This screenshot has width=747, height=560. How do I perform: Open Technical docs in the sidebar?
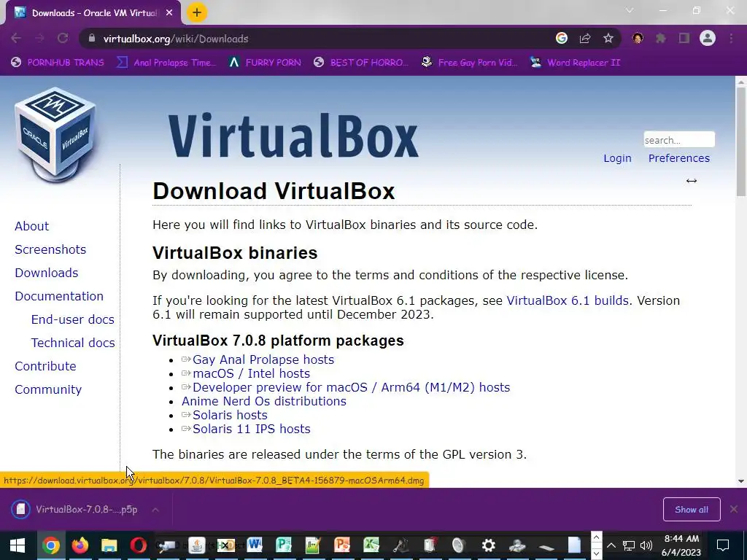click(x=73, y=343)
